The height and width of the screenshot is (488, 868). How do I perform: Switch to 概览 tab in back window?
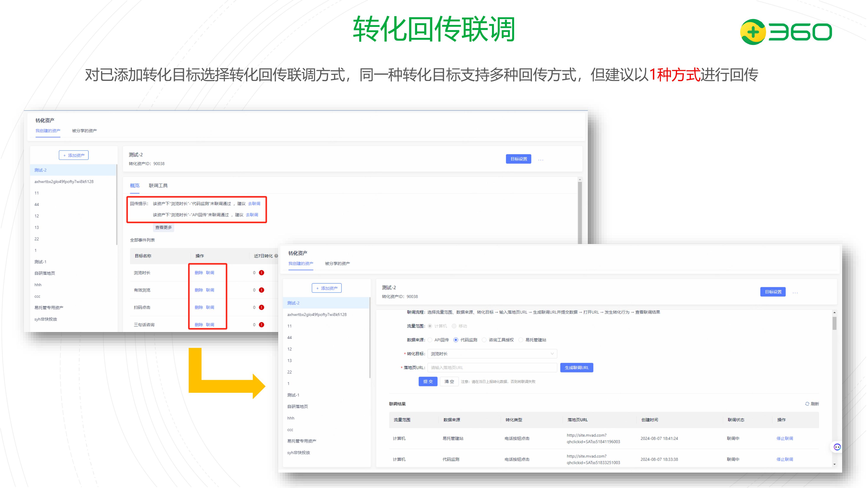coord(135,186)
